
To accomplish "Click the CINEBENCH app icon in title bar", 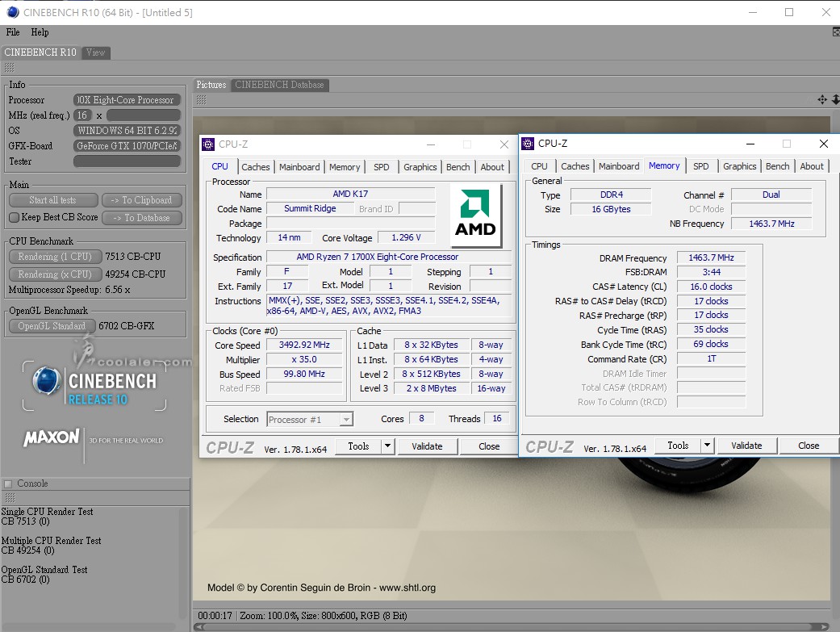I will point(13,12).
